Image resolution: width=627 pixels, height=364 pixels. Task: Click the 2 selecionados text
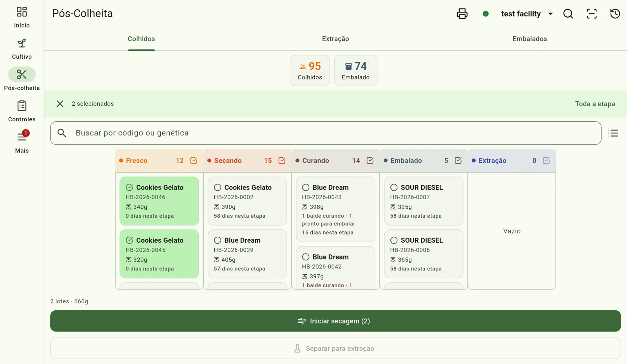[x=93, y=104]
